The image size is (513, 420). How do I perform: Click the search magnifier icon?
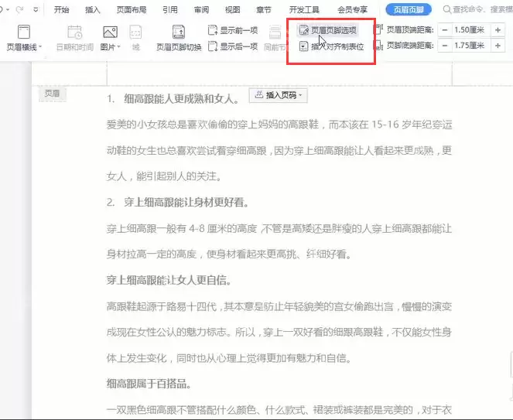coord(447,9)
